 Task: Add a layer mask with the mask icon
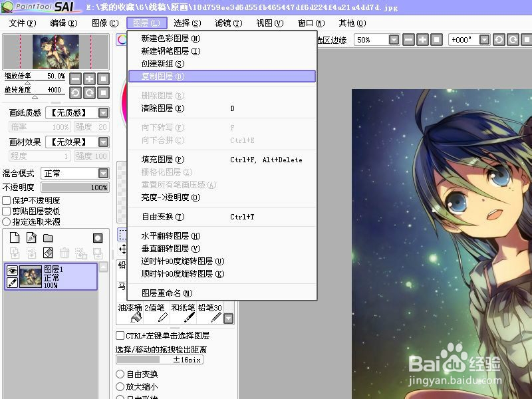point(98,238)
